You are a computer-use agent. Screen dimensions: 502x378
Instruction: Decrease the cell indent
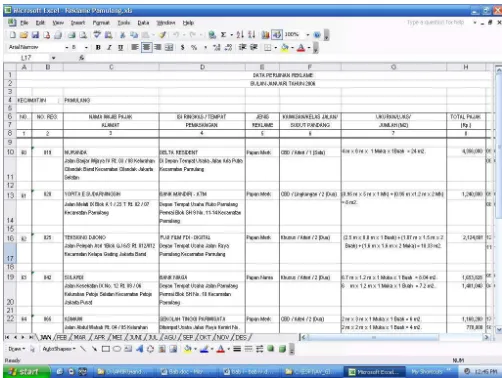242,48
